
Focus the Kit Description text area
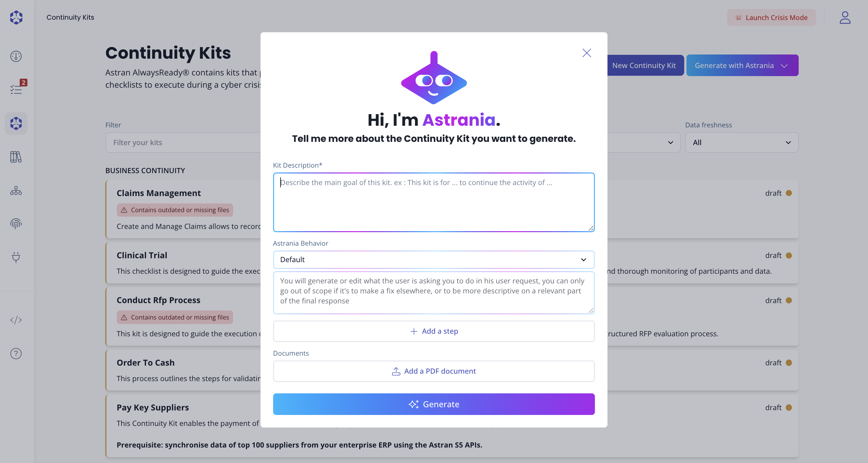tap(434, 202)
